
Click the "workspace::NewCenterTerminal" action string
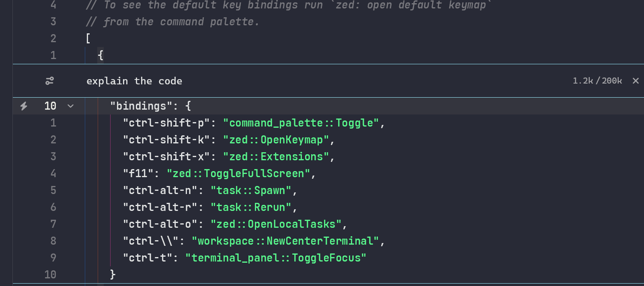pyautogui.click(x=285, y=241)
